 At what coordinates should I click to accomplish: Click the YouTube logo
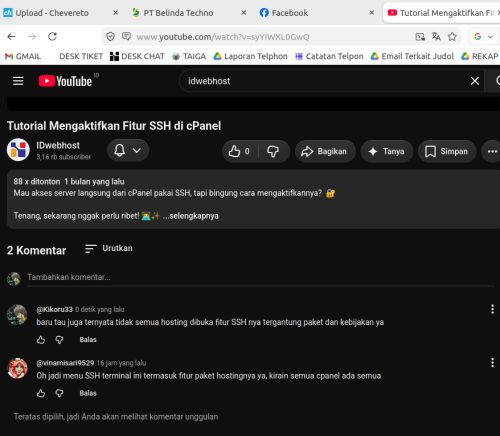click(65, 81)
